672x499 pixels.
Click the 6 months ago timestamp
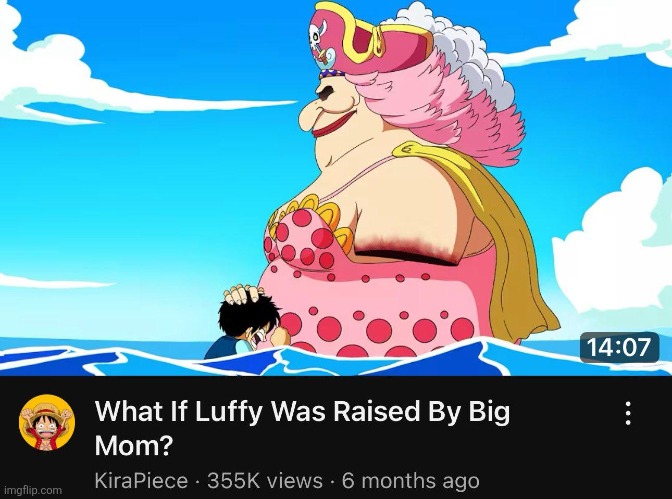(x=410, y=480)
